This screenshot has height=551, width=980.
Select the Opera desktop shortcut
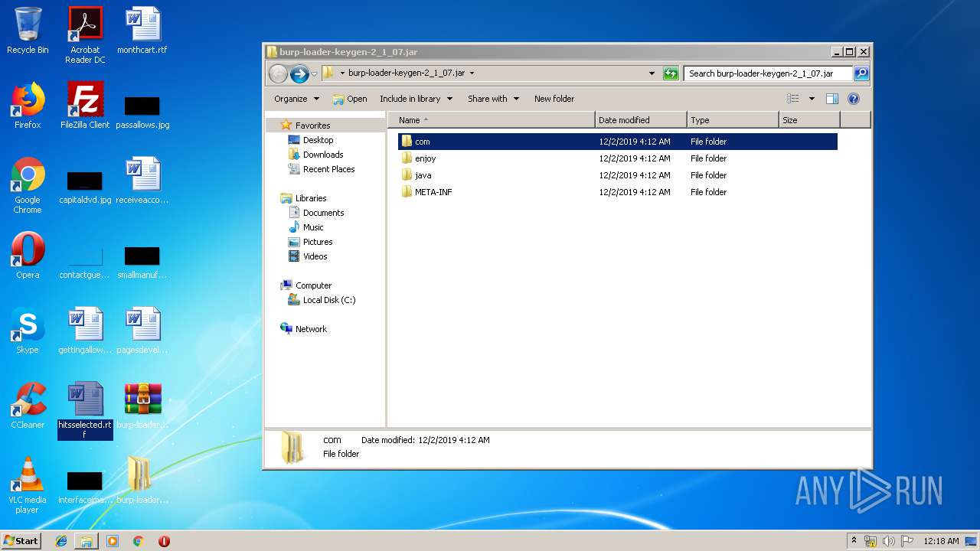click(28, 256)
